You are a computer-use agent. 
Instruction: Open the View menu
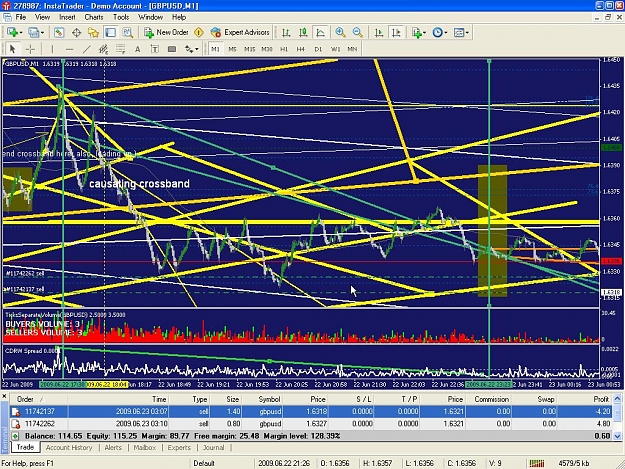pyautogui.click(x=42, y=17)
